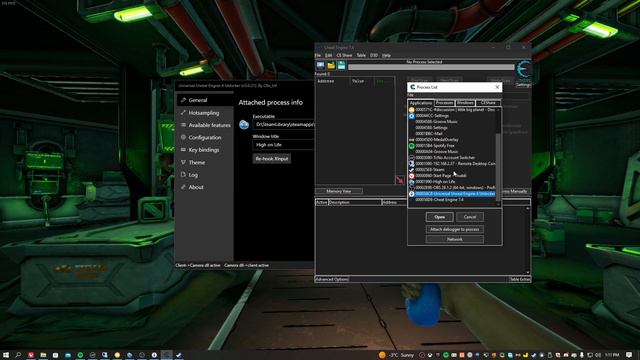This screenshot has height=360, width=640.
Task: Open the Edit menu in Cheat Engine
Action: click(x=329, y=55)
